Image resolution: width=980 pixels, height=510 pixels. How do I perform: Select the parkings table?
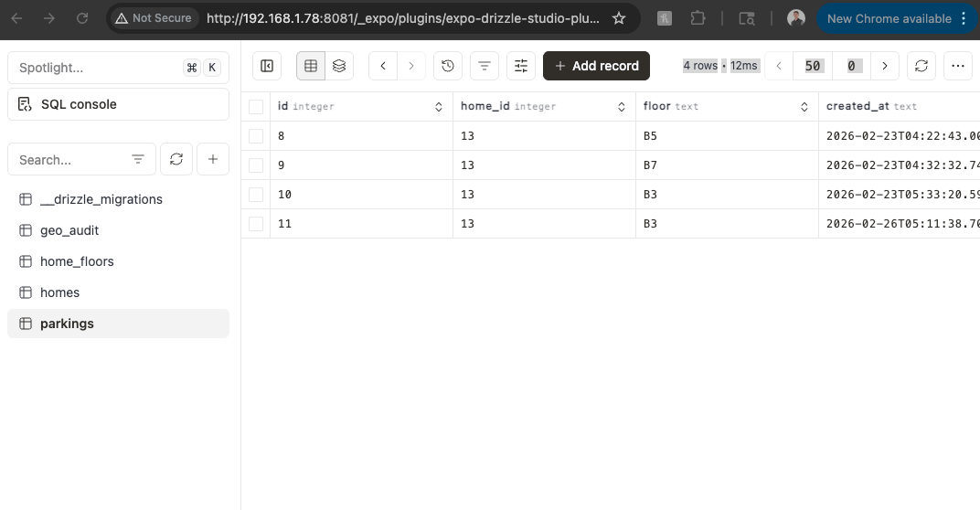click(x=118, y=324)
